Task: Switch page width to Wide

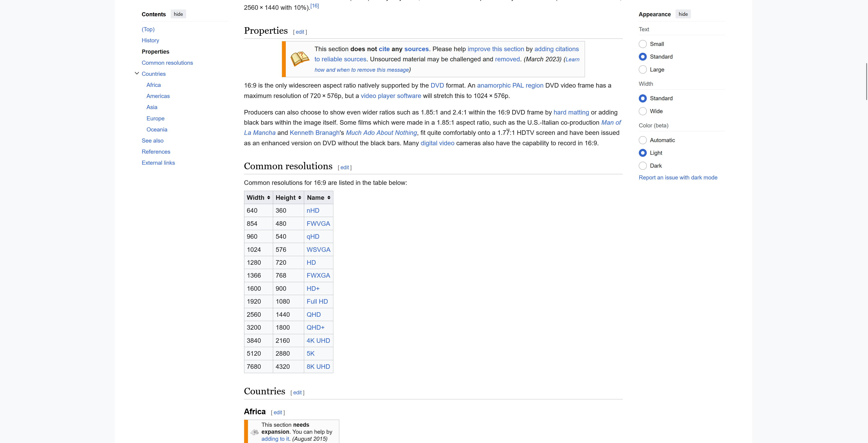Action: point(643,111)
